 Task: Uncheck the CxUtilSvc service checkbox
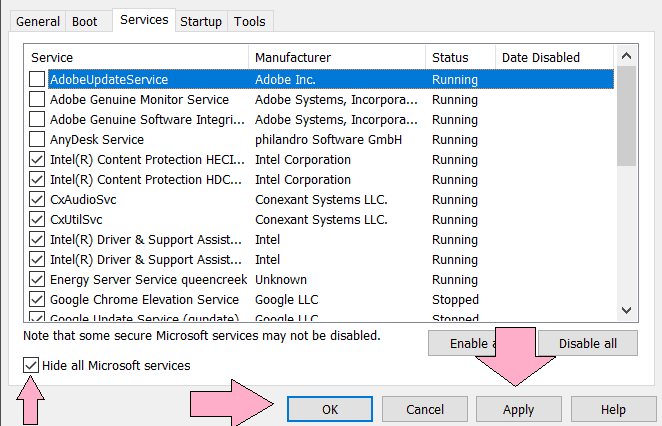pyautogui.click(x=37, y=219)
